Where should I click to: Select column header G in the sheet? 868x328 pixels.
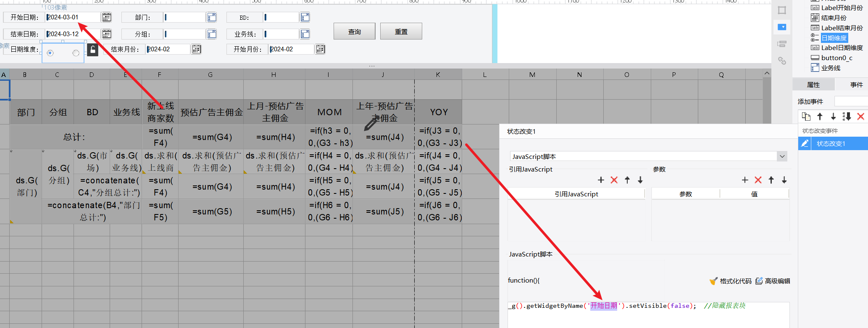(210, 74)
